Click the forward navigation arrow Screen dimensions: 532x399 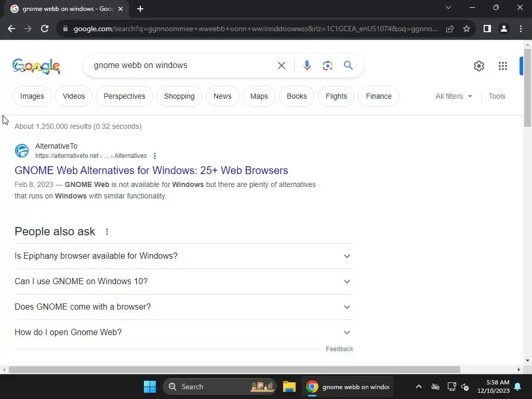(28, 29)
